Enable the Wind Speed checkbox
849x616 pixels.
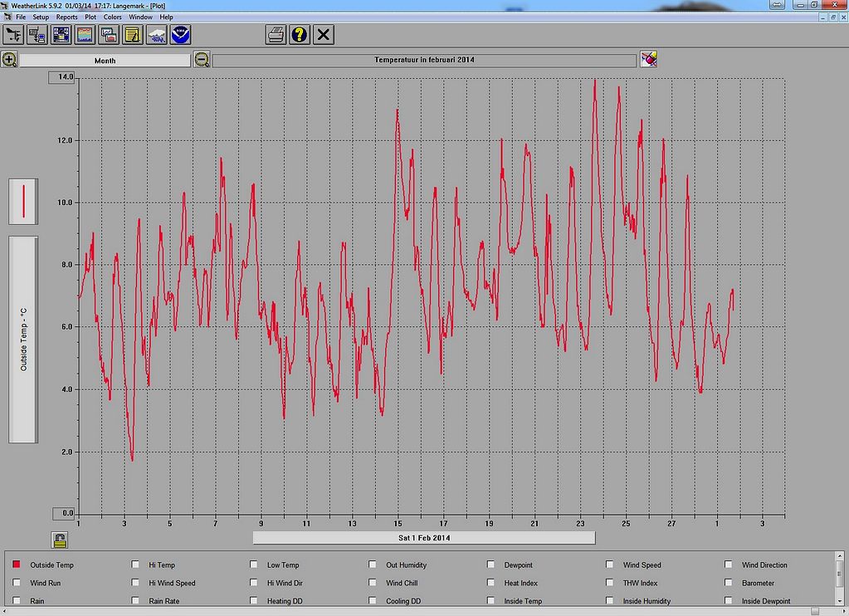tap(609, 565)
